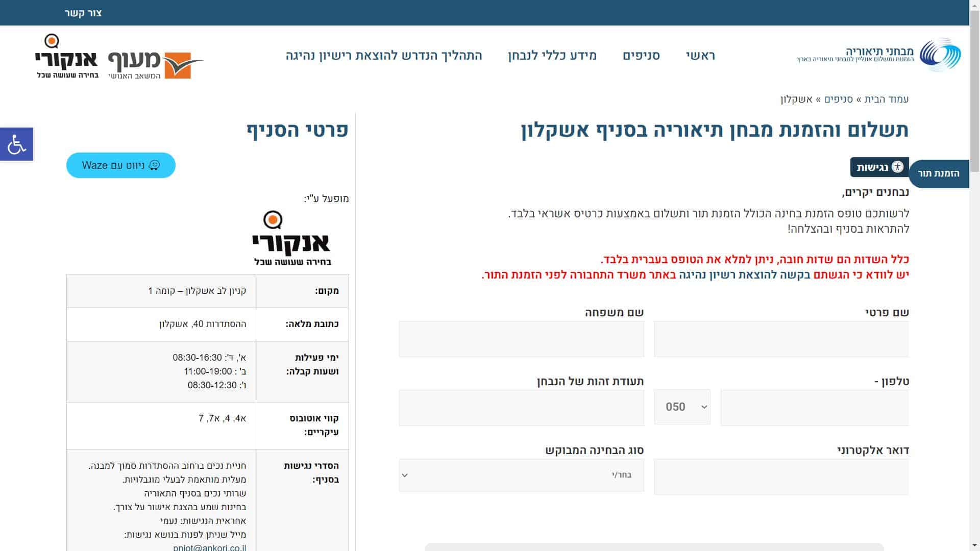The image size is (980, 551).
Task: Click the כתובת מלאה: row label
Action: [312, 324]
